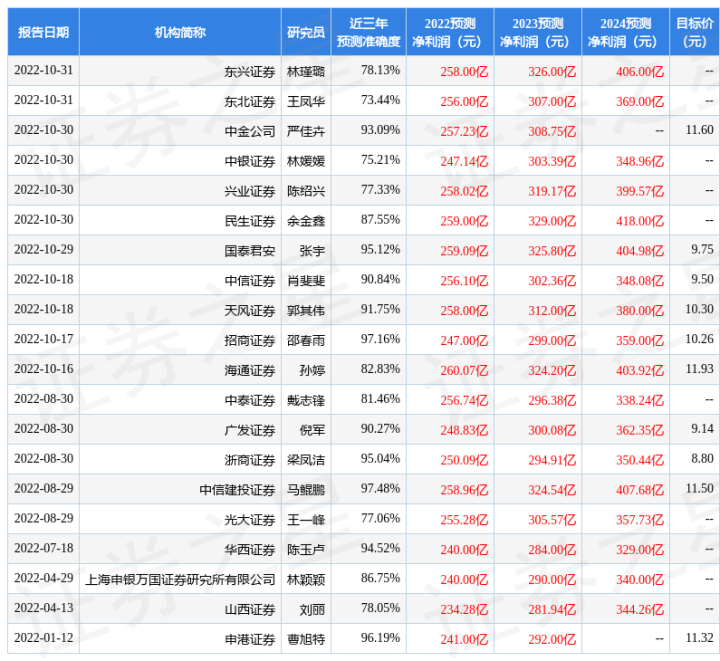Click researcher name 张宇

coord(312,251)
